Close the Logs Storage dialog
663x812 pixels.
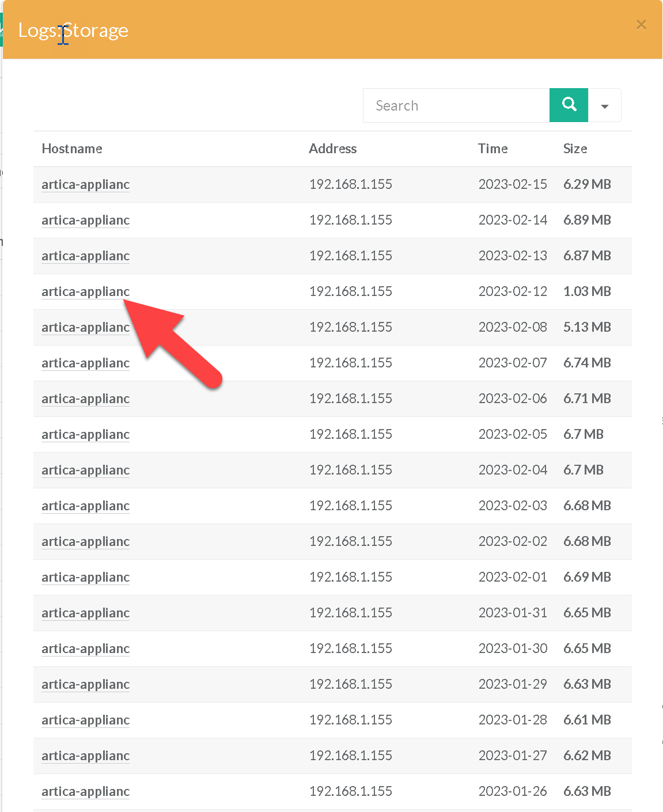(x=641, y=25)
